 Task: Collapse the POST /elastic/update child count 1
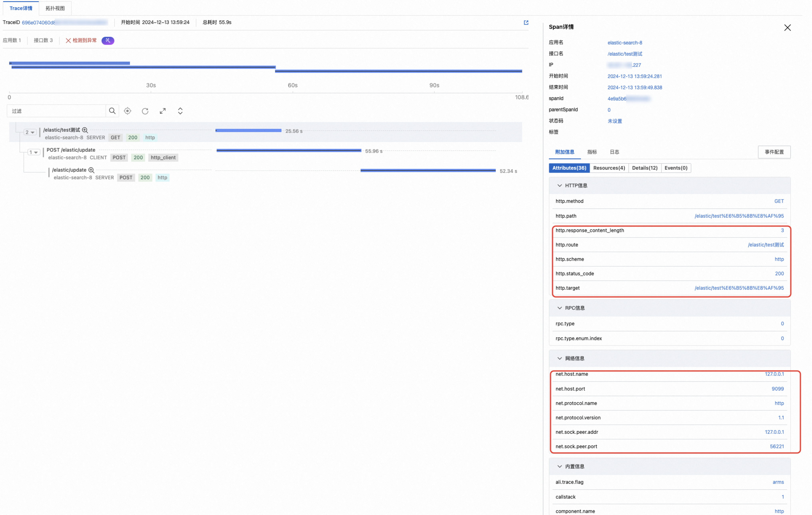pyautogui.click(x=33, y=152)
